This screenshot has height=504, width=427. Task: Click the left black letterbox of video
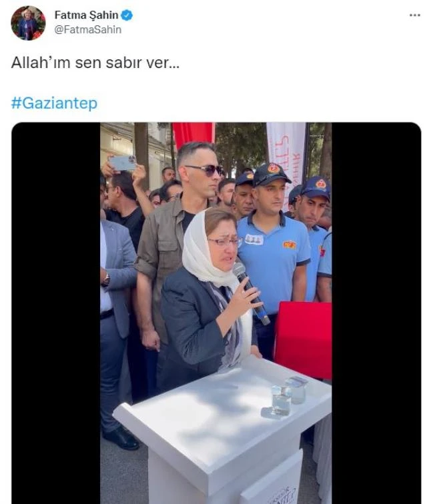tap(55, 313)
